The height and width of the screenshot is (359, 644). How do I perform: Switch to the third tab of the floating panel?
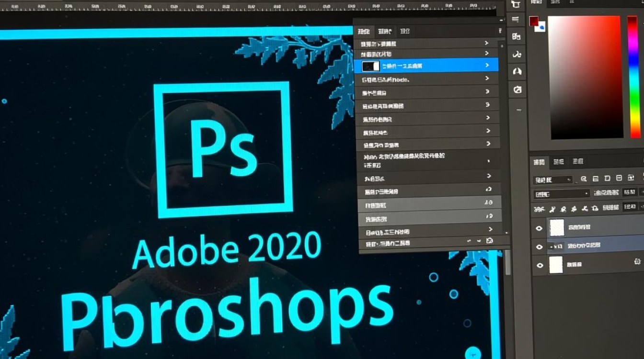(405, 32)
